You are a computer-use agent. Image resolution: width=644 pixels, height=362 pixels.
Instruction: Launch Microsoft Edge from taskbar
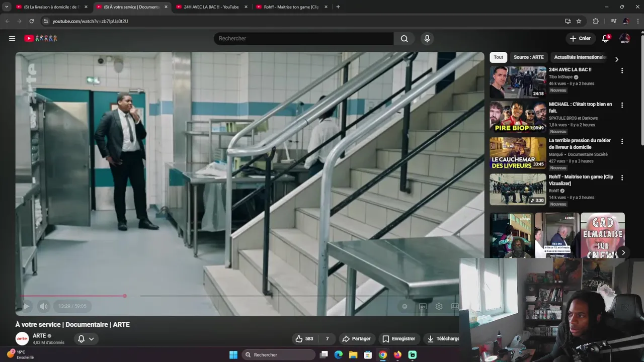click(339, 355)
